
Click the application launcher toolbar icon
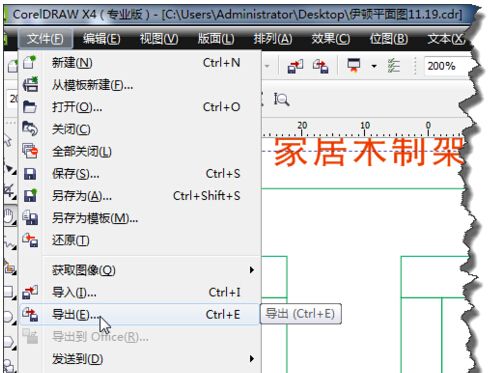click(354, 65)
